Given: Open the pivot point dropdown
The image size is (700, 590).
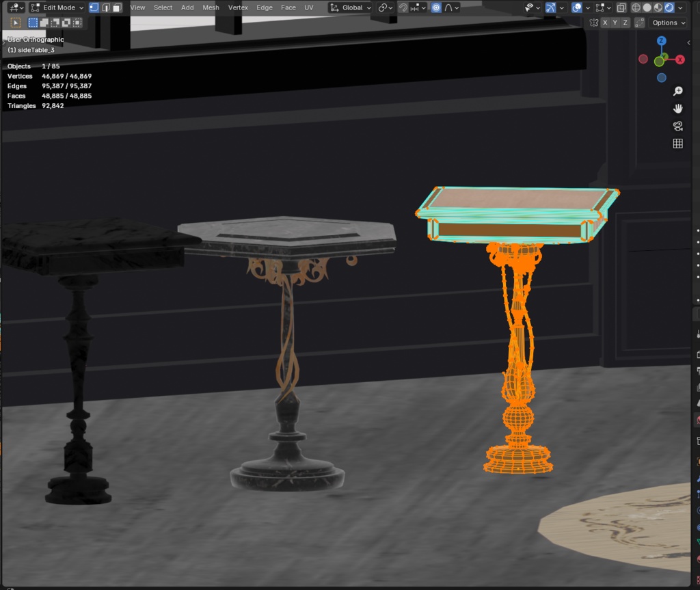Looking at the screenshot, I should (x=386, y=8).
